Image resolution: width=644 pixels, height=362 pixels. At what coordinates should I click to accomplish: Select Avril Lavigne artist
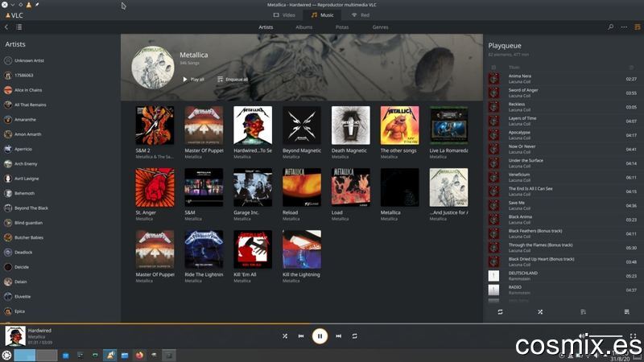[60, 179]
